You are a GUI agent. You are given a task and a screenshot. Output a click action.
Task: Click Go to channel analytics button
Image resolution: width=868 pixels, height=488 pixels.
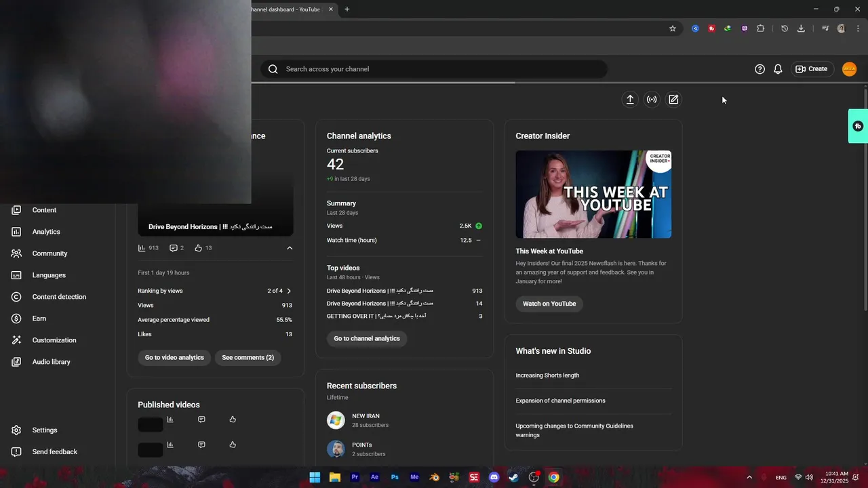pyautogui.click(x=367, y=339)
